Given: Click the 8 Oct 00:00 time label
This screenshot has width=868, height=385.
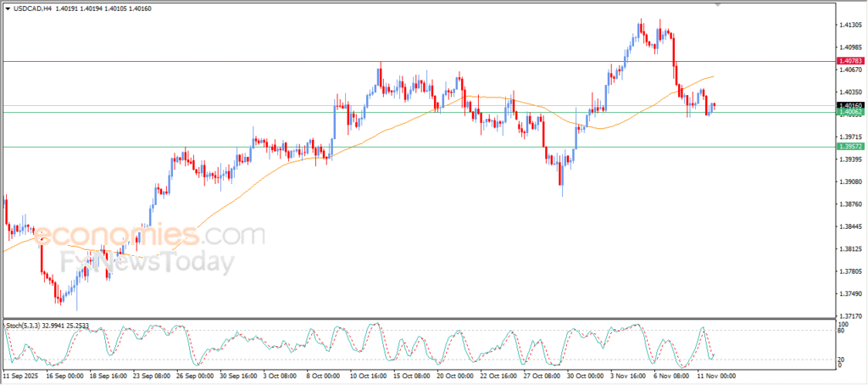Looking at the screenshot, I should tap(323, 376).
